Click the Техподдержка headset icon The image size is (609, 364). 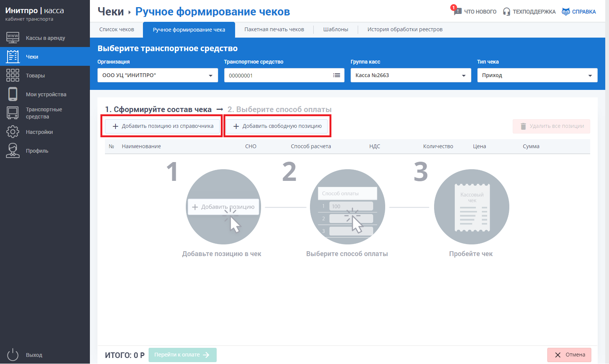pos(507,12)
